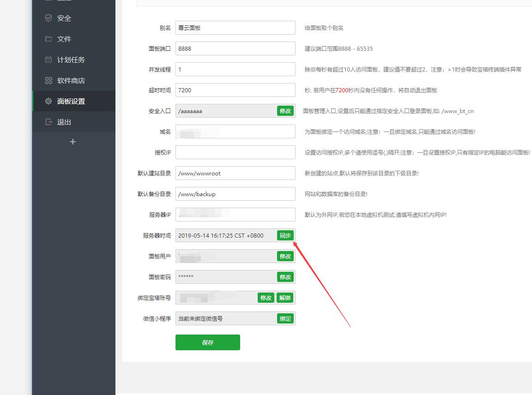Click the 为面板绑定一个访问域名 hint text
Image resolution: width=532 pixels, height=395 pixels.
pos(390,132)
